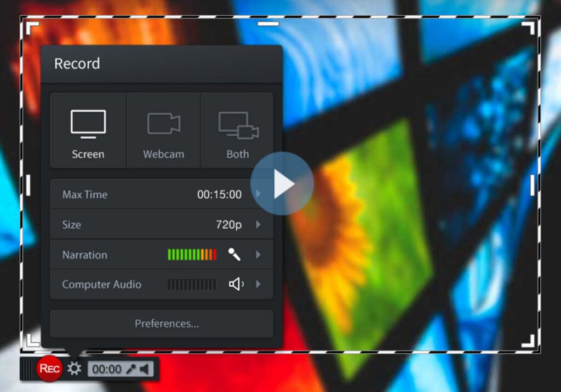Click the microphone icon in recorder toolbar

(x=131, y=369)
